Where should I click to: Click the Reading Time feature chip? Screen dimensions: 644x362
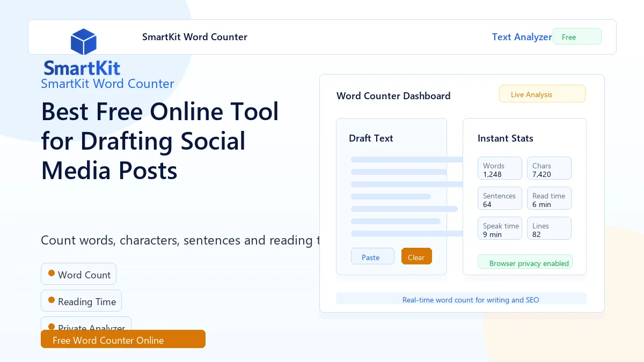click(x=81, y=300)
